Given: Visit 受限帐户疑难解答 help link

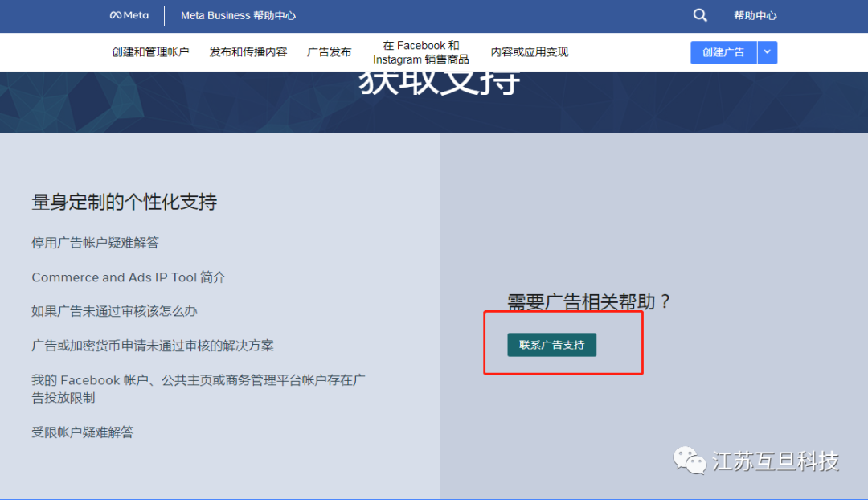Looking at the screenshot, I should [82, 432].
